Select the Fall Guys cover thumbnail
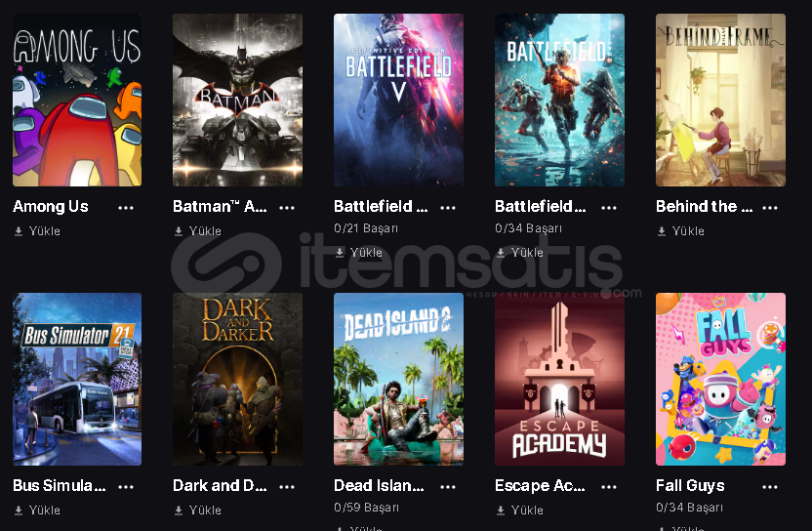 tap(720, 379)
